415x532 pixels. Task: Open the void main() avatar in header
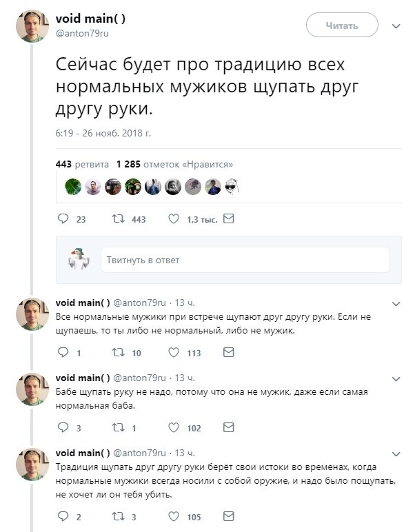point(32,27)
